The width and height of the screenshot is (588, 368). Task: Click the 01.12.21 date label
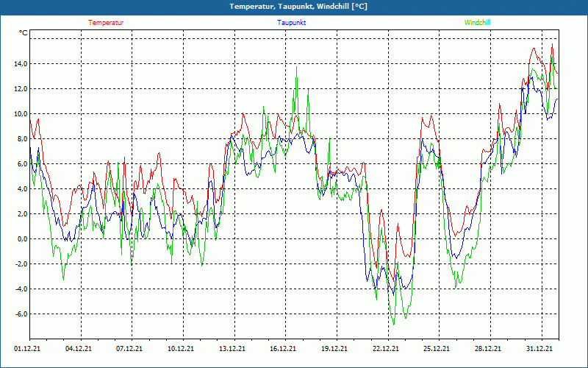pos(27,349)
